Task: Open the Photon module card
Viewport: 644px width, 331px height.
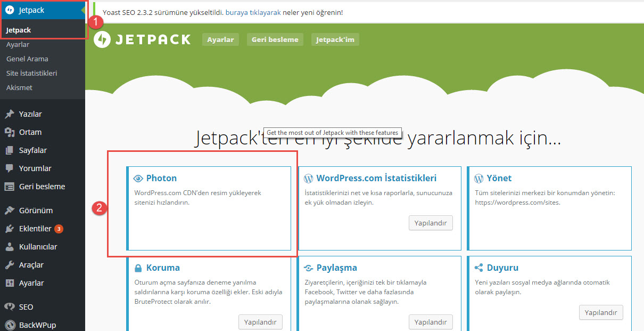Action: point(210,208)
